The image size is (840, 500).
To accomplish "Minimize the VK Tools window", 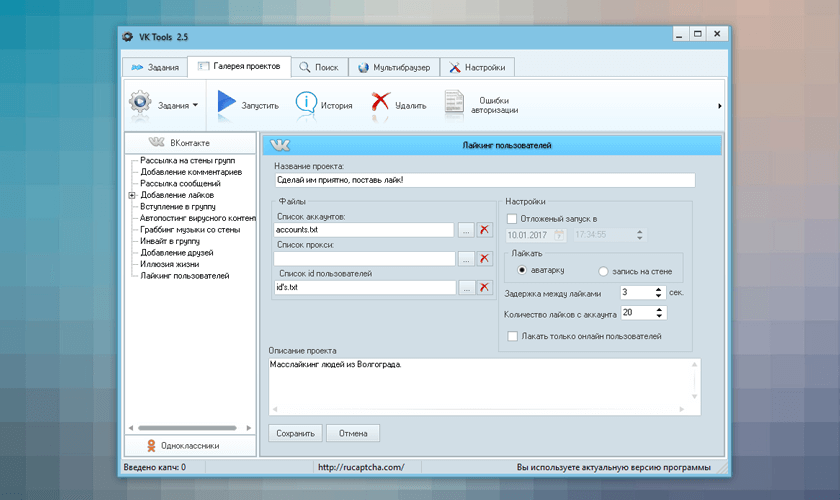I will tap(680, 34).
